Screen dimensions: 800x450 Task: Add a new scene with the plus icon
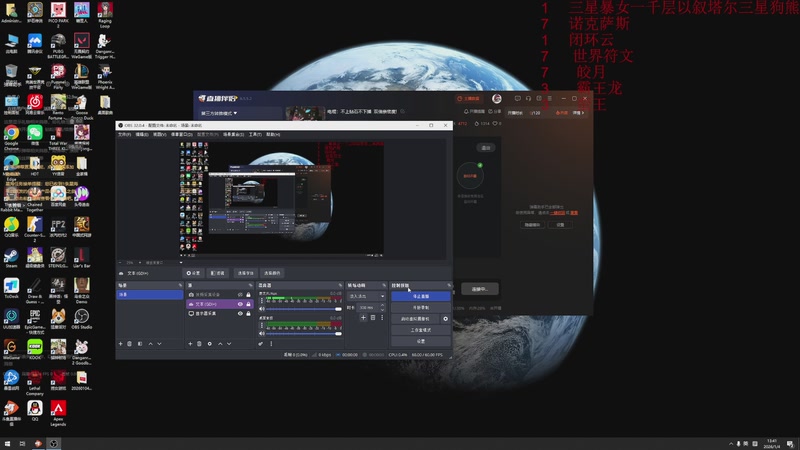tap(121, 344)
